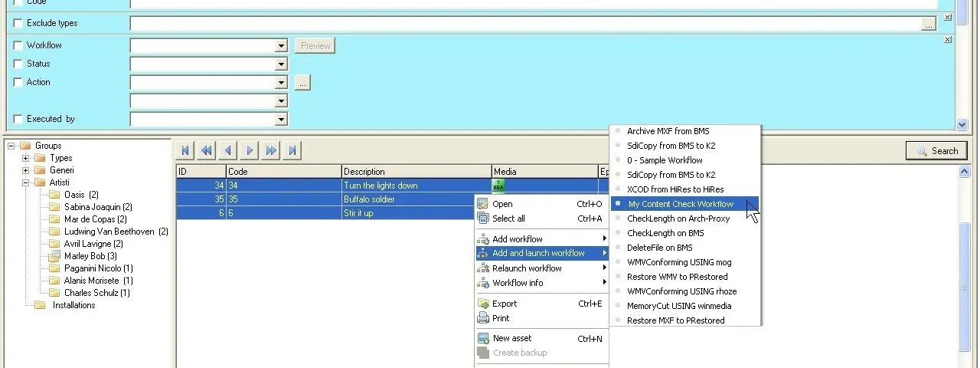This screenshot has width=980, height=368.
Task: Open the Workflow dropdown list
Action: pyautogui.click(x=281, y=46)
